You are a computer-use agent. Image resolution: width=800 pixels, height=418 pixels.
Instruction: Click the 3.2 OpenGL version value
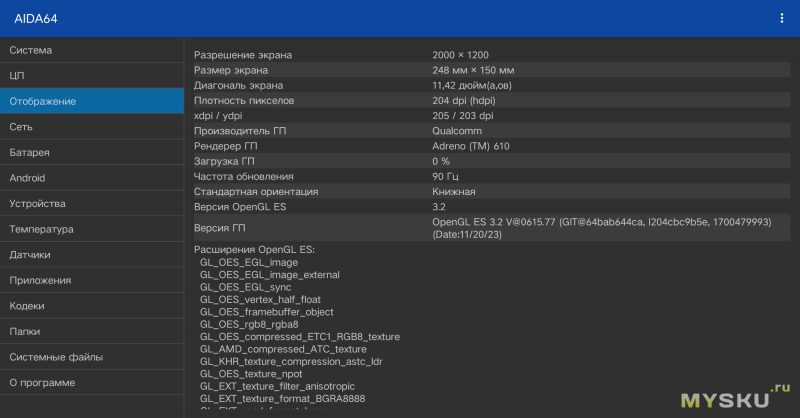tap(439, 207)
